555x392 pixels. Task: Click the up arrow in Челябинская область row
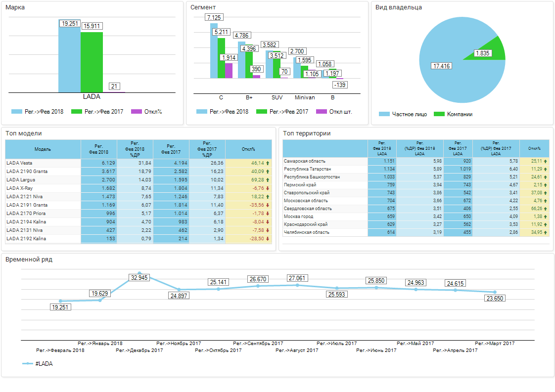point(546,232)
